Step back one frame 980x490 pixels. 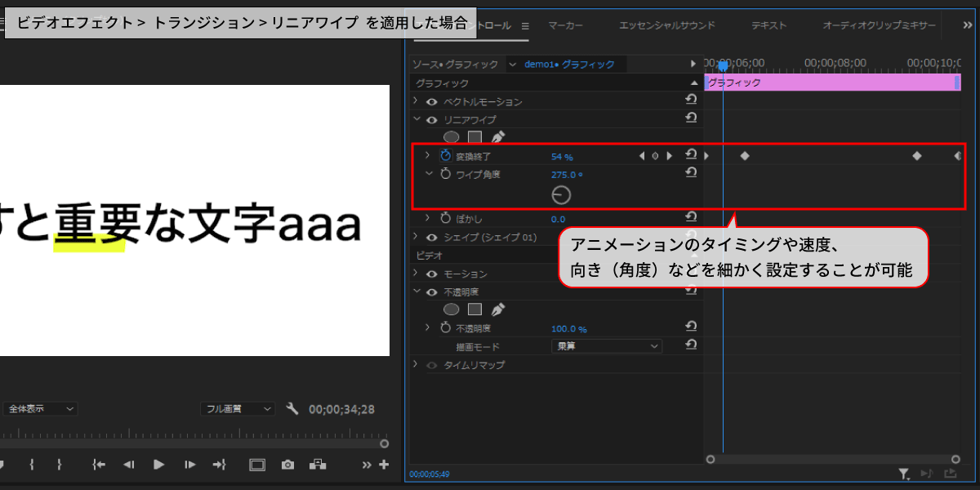pyautogui.click(x=128, y=465)
